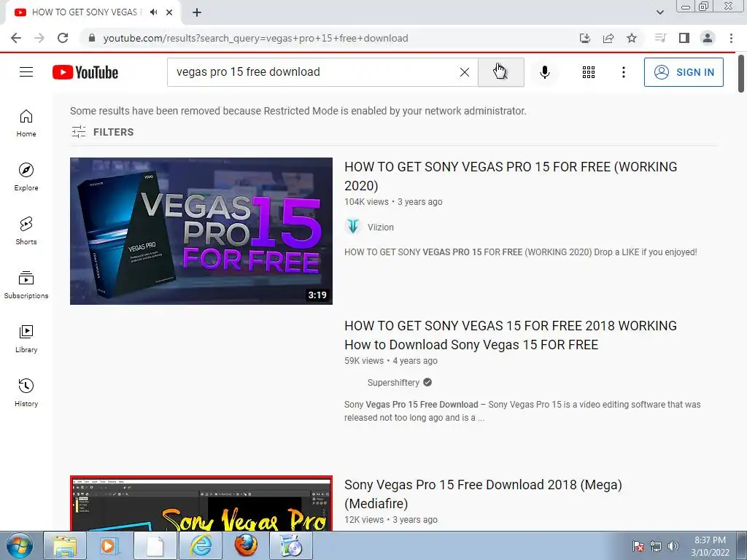Open the Chrome three-dot menu
Screen dimensions: 747x560
click(731, 38)
